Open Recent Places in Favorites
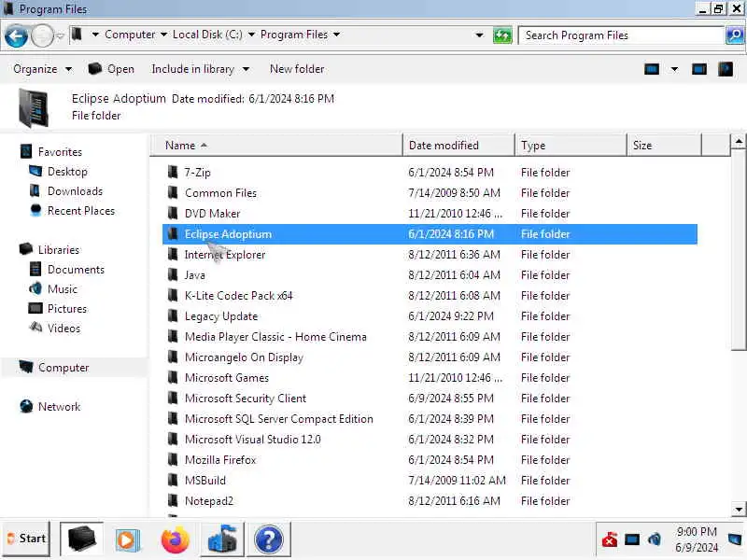This screenshot has width=747, height=560. click(x=72, y=211)
